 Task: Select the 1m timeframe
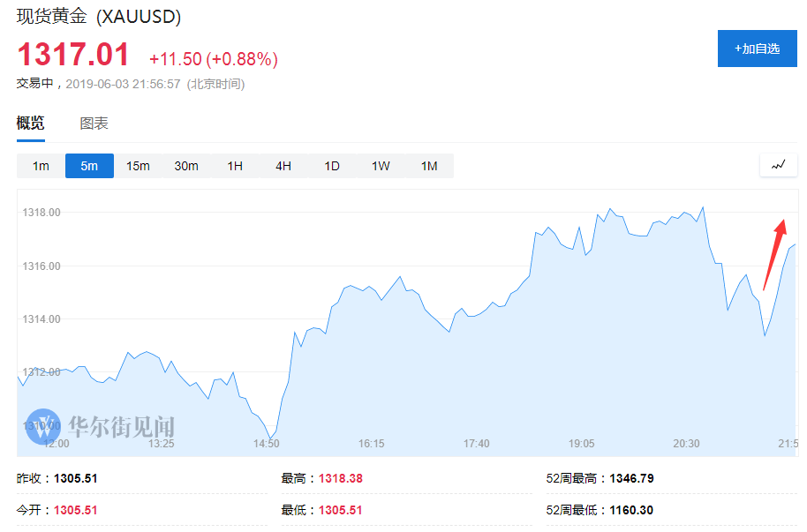(x=41, y=166)
